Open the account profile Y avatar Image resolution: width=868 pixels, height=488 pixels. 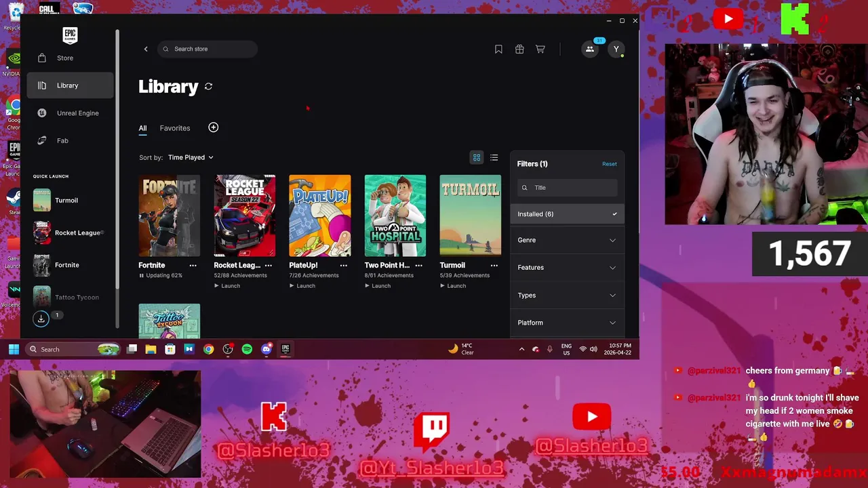(616, 49)
